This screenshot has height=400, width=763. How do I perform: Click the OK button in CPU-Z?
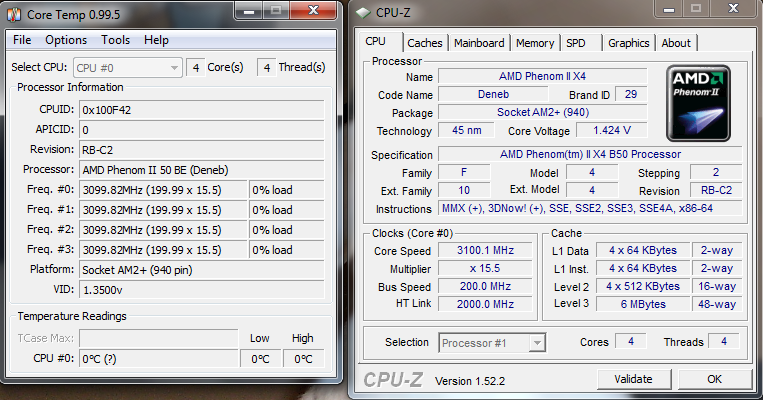(x=714, y=379)
